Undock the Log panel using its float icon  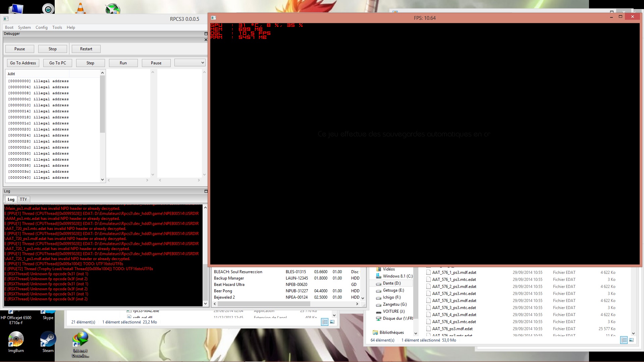pos(206,191)
